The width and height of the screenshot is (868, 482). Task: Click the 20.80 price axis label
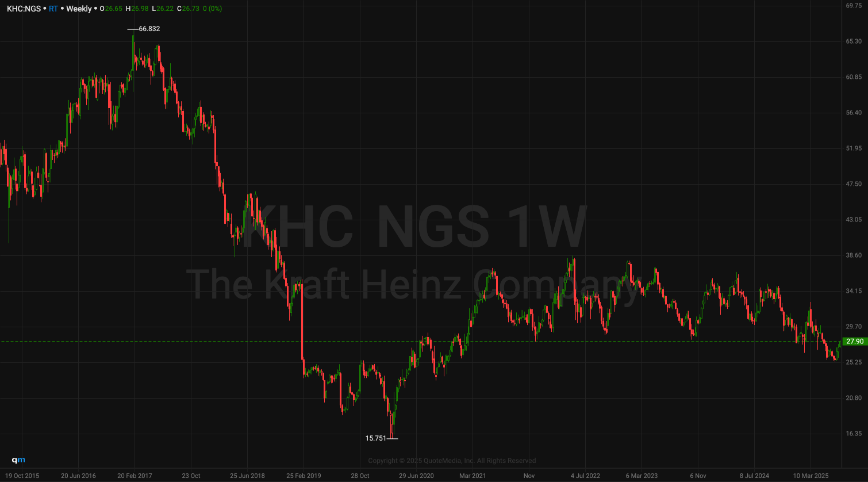(854, 398)
